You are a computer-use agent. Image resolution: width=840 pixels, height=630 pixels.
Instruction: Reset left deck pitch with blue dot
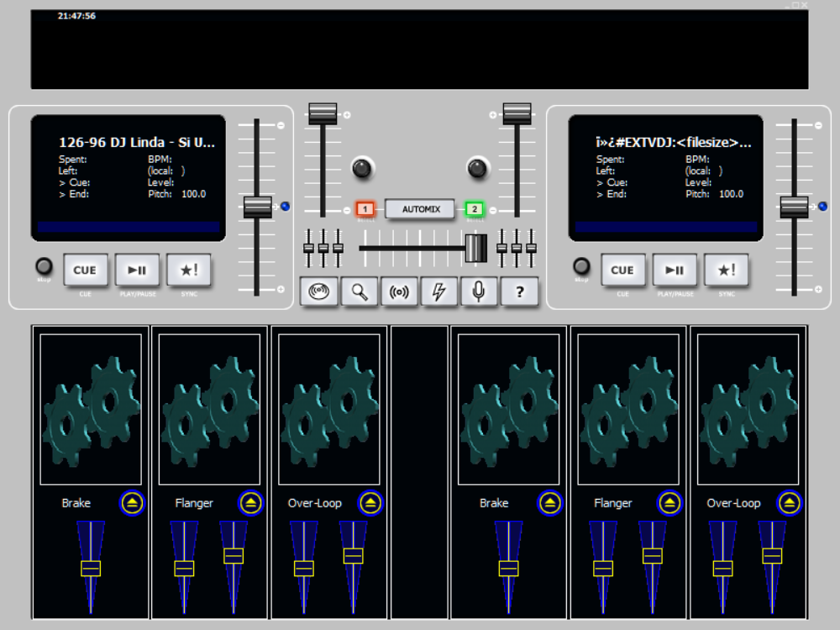coord(286,207)
